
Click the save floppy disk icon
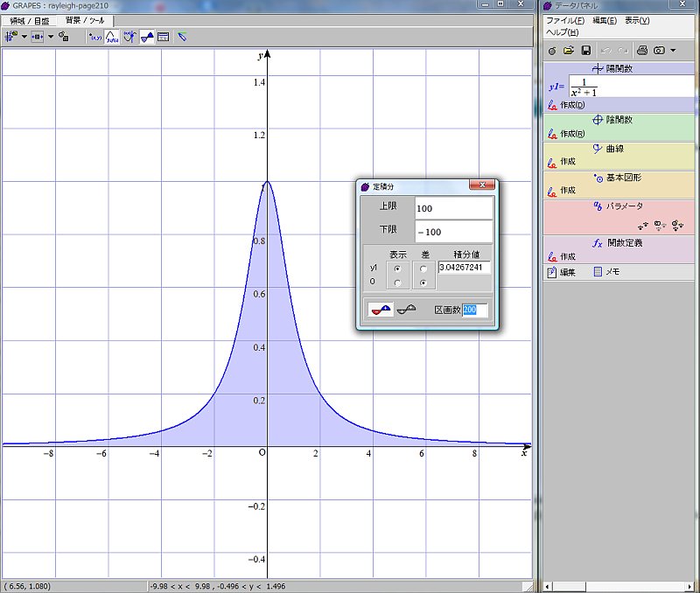[585, 51]
